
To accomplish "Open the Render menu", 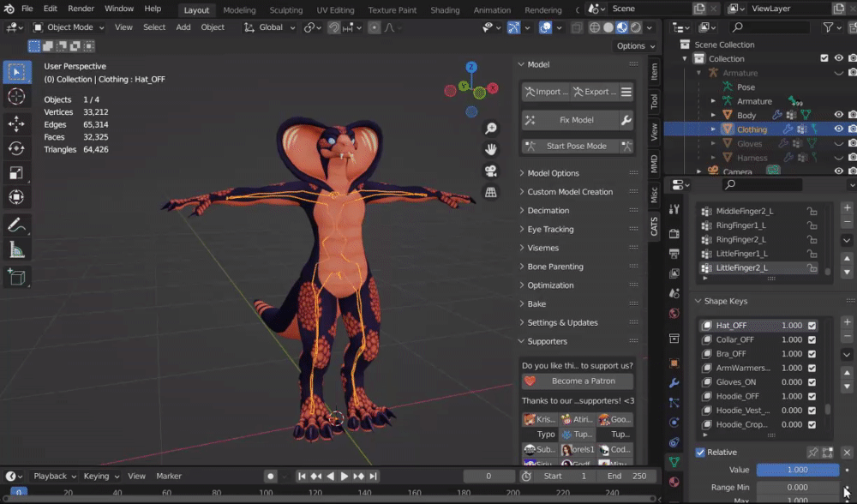I will tap(81, 9).
